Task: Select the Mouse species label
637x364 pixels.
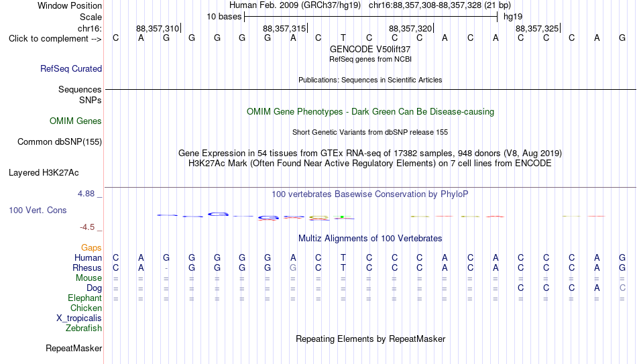Action: pyautogui.click(x=89, y=278)
